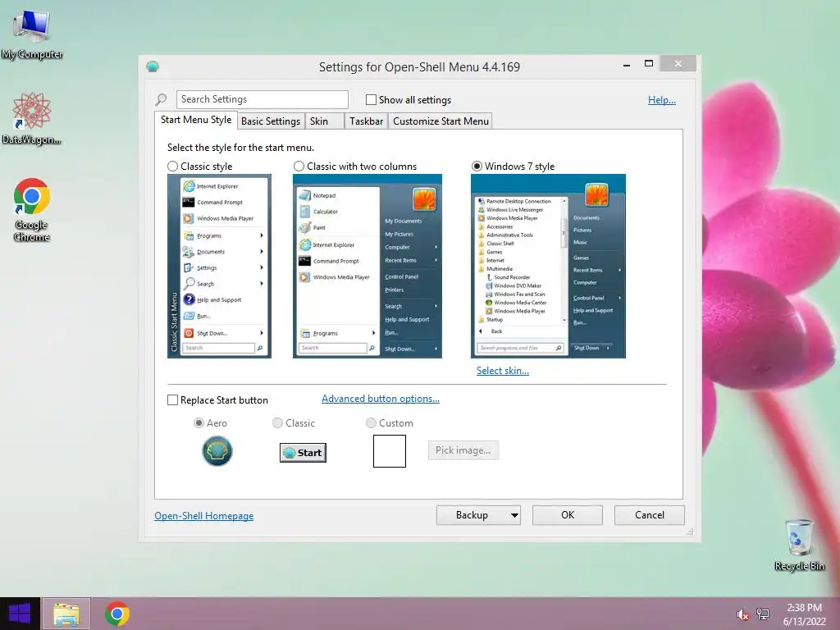Open the DataWagon desktop shortcut
Image resolution: width=840 pixels, height=630 pixels.
(32, 118)
